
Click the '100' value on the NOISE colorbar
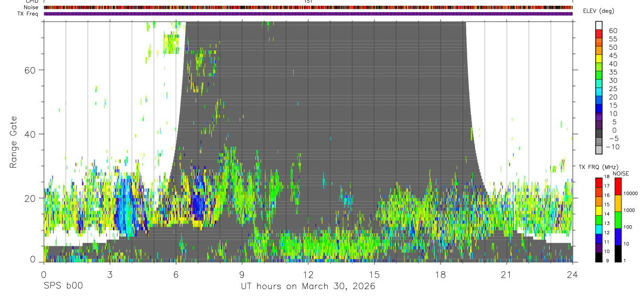627,227
